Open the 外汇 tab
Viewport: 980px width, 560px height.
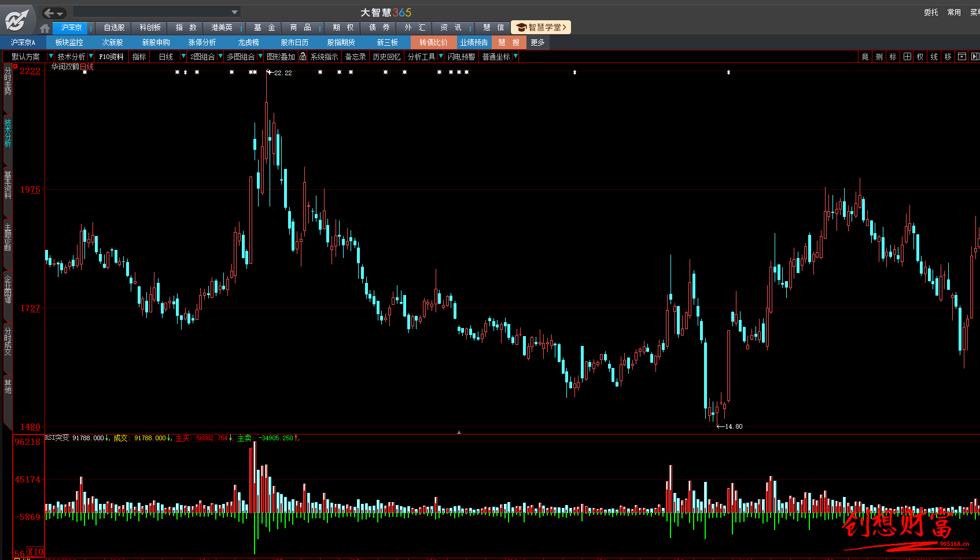click(415, 28)
